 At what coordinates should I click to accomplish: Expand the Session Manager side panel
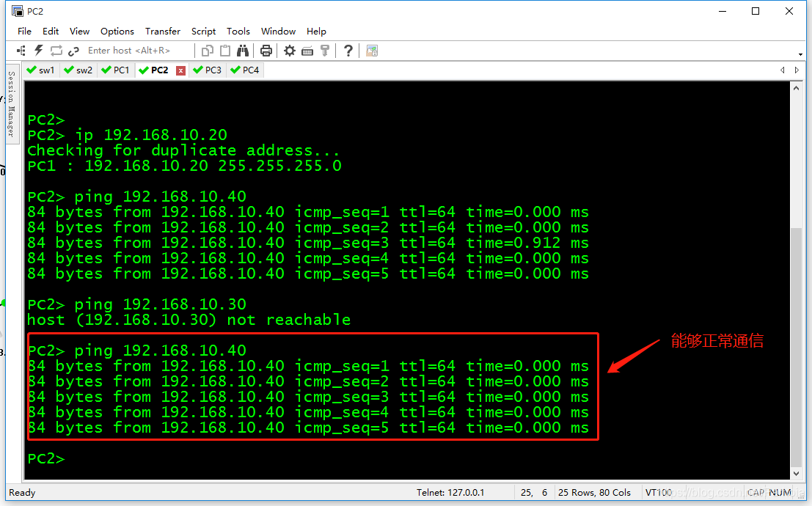click(12, 103)
